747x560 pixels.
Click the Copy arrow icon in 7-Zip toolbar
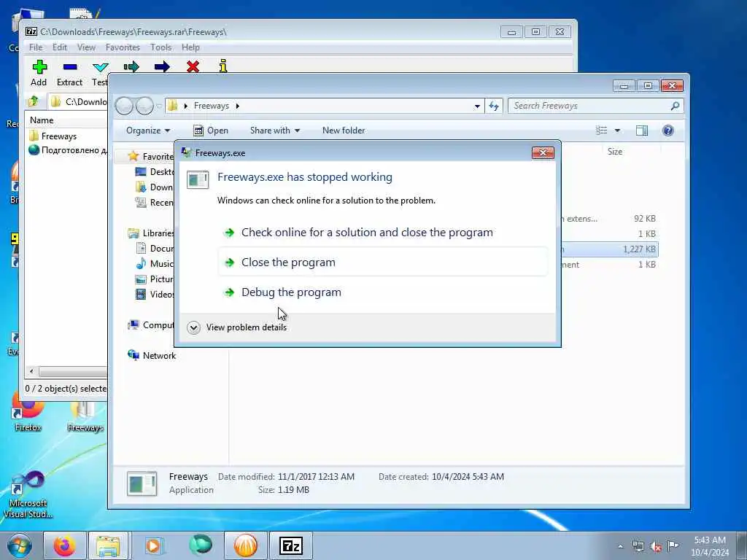(131, 66)
